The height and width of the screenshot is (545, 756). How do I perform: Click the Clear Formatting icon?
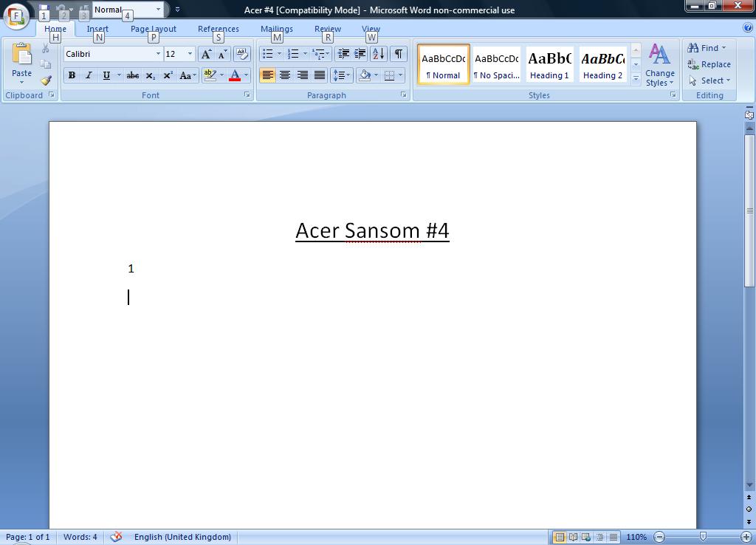(x=241, y=54)
